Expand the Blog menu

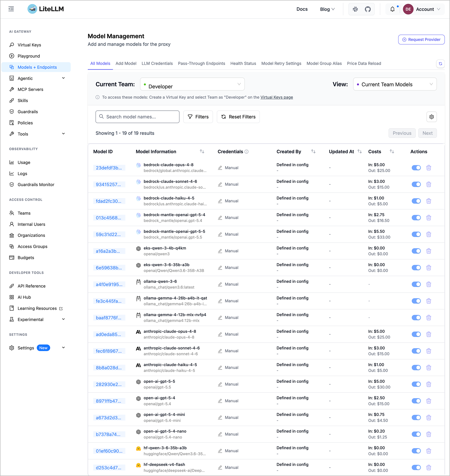tap(327, 9)
